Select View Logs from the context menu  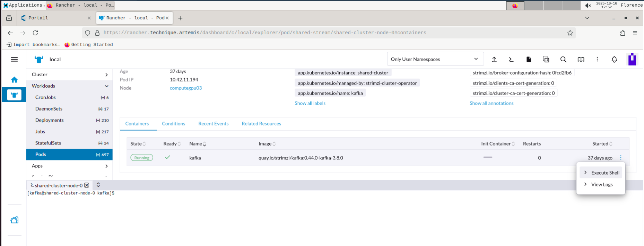(602, 184)
